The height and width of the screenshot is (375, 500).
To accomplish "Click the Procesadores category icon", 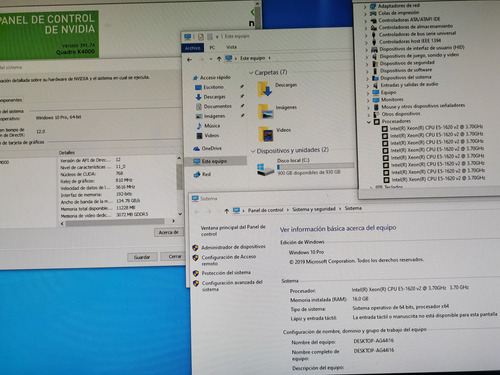I will pyautogui.click(x=377, y=122).
